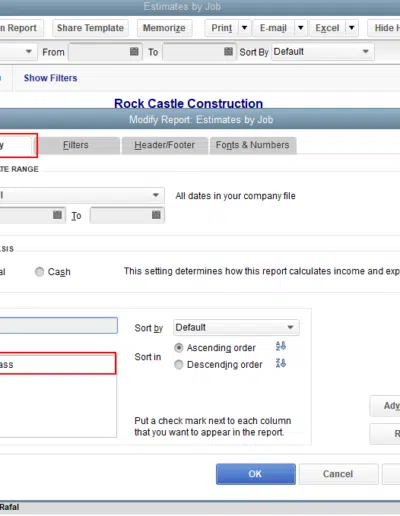Screen dimensions: 400x516
Task: Click the column search field
Action: pyautogui.click(x=58, y=325)
